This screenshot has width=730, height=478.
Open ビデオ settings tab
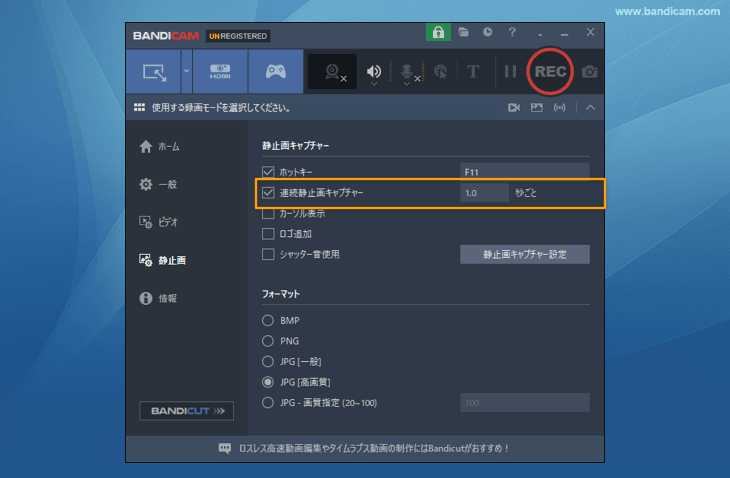[x=158, y=222]
